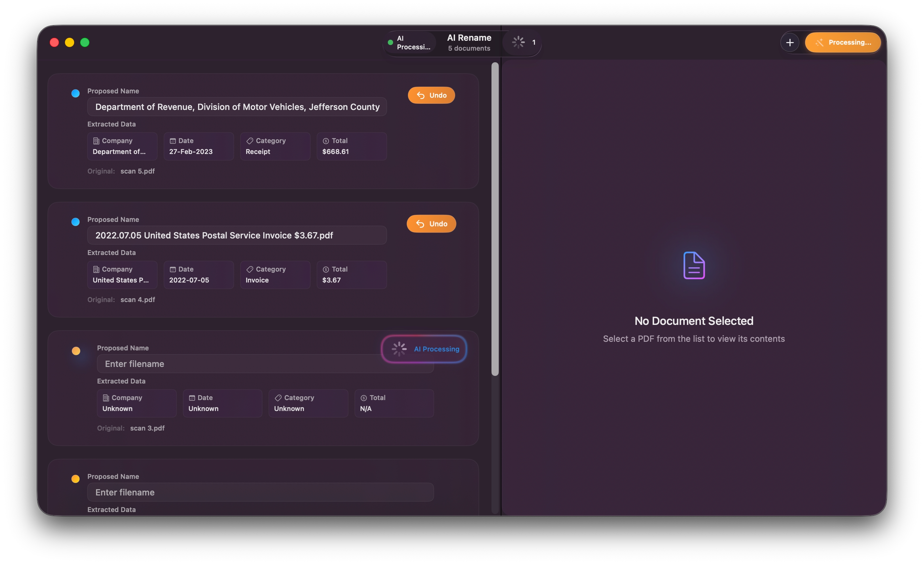Click the Enter filename field in bottom card

(260, 492)
